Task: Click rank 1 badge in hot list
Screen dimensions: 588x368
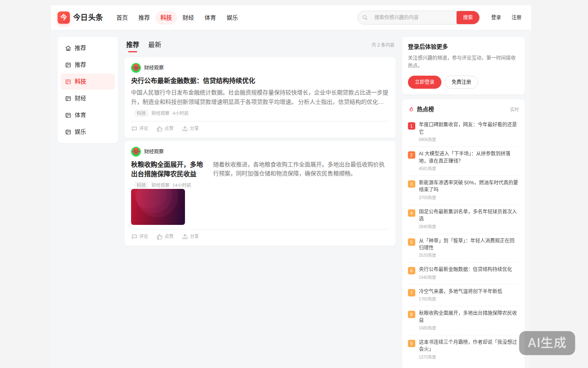Action: pos(412,126)
